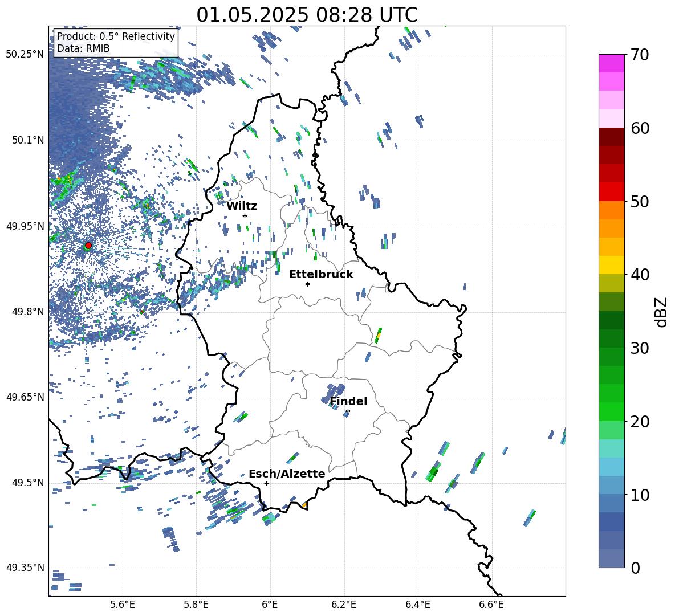Click the 5.6°E longitude label

[123, 605]
